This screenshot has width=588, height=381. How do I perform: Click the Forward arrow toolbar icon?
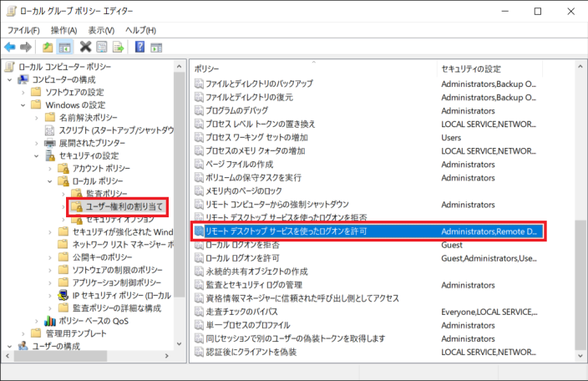[26, 48]
